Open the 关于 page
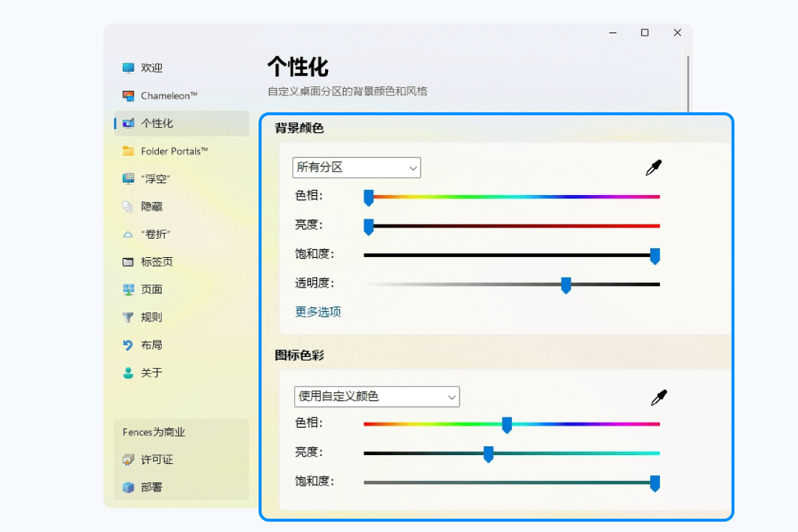 pyautogui.click(x=151, y=373)
